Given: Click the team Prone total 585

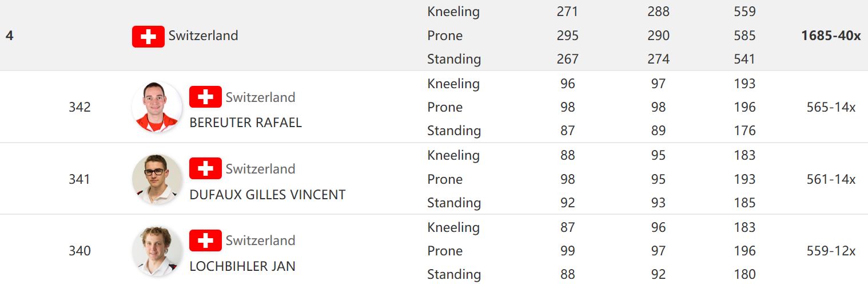Looking at the screenshot, I should (x=744, y=35).
